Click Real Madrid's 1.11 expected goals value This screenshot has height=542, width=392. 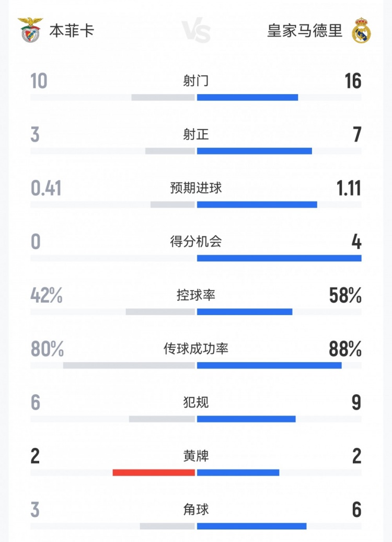click(x=349, y=188)
